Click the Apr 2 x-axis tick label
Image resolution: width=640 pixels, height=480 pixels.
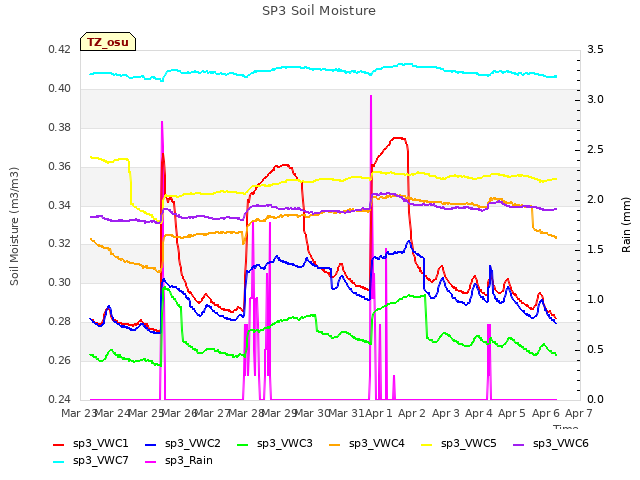[412, 413]
